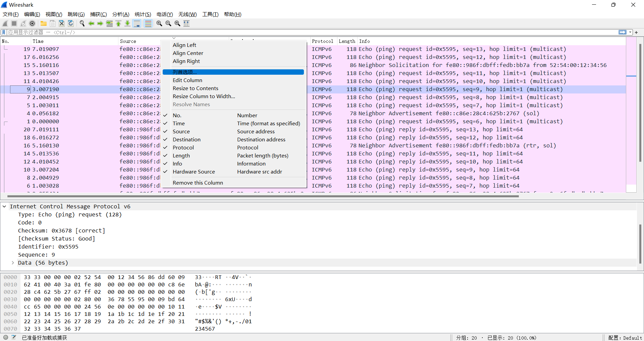This screenshot has height=341, width=644.
Task: Uncheck the Time column visibility
Action: pyautogui.click(x=233, y=123)
